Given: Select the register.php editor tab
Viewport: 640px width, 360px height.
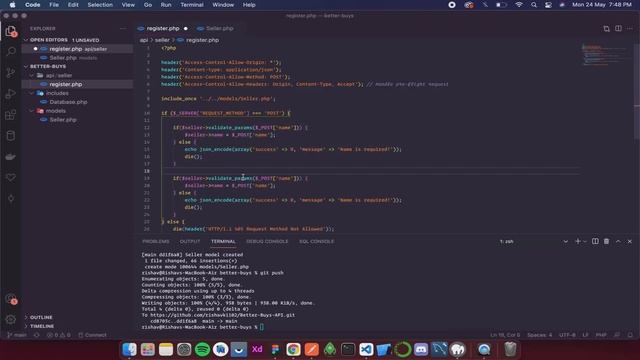Looking at the screenshot, I should coord(163,29).
